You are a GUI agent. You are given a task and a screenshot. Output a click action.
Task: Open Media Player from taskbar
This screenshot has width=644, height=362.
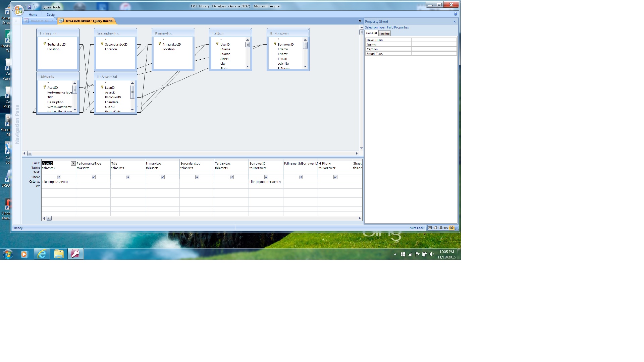point(24,254)
